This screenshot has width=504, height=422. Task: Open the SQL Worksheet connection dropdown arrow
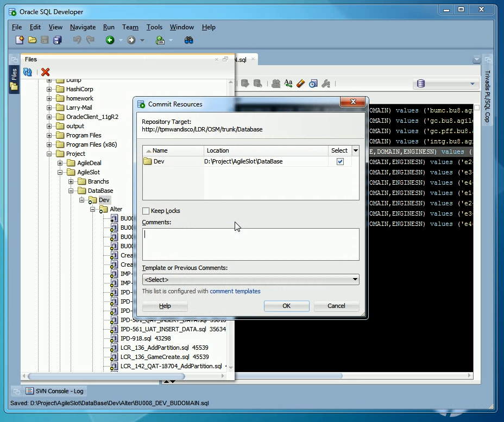(171, 40)
